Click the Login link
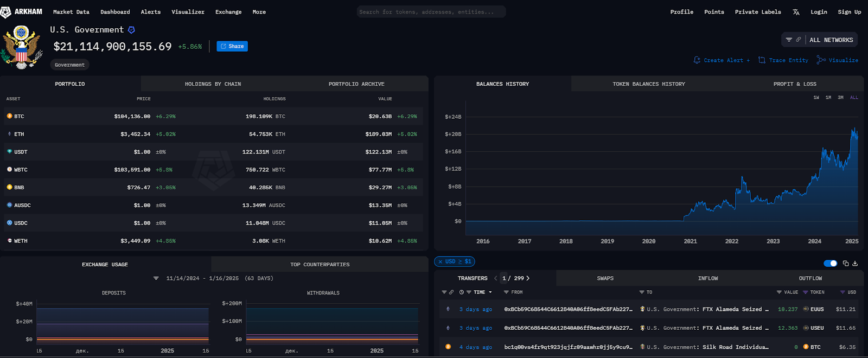This screenshot has width=868, height=358. click(x=819, y=12)
